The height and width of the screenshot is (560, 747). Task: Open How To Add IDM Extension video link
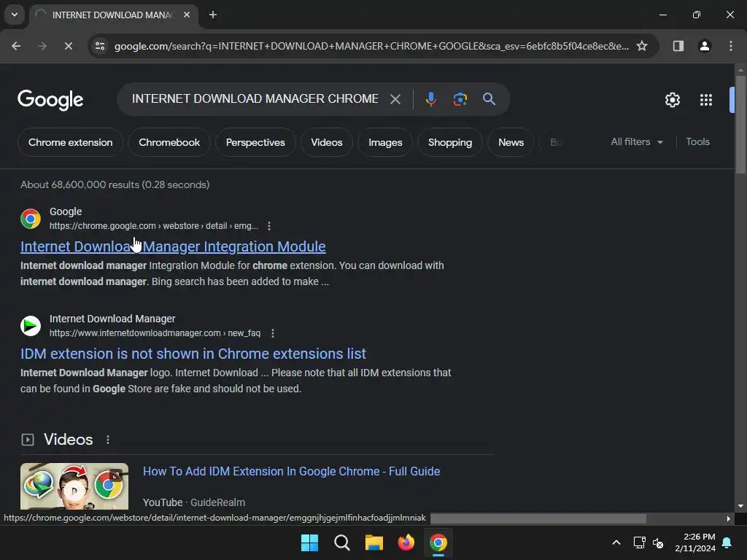(292, 472)
